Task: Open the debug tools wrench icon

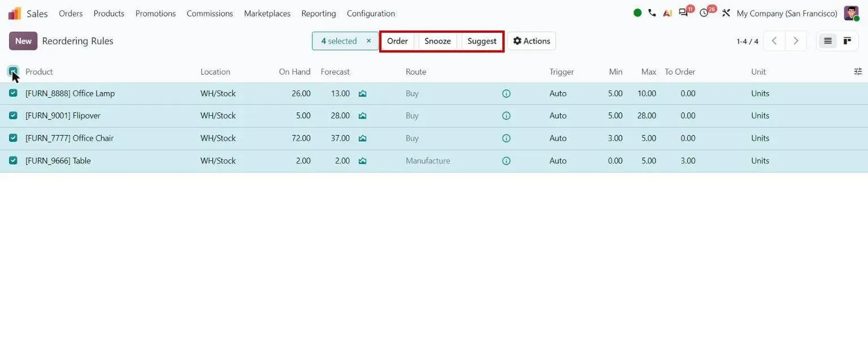Action: (726, 13)
